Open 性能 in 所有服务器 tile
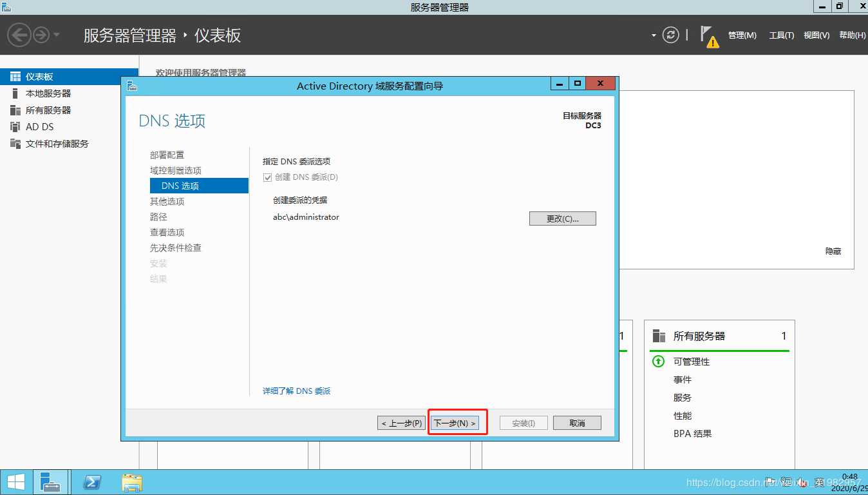The image size is (868, 495). click(683, 416)
